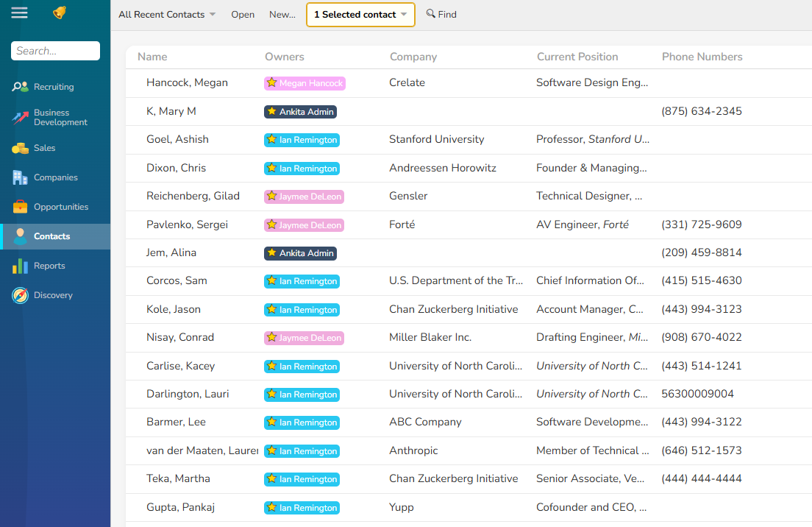Open the 1 Selected contact dropdown
The image size is (812, 527).
coord(360,14)
